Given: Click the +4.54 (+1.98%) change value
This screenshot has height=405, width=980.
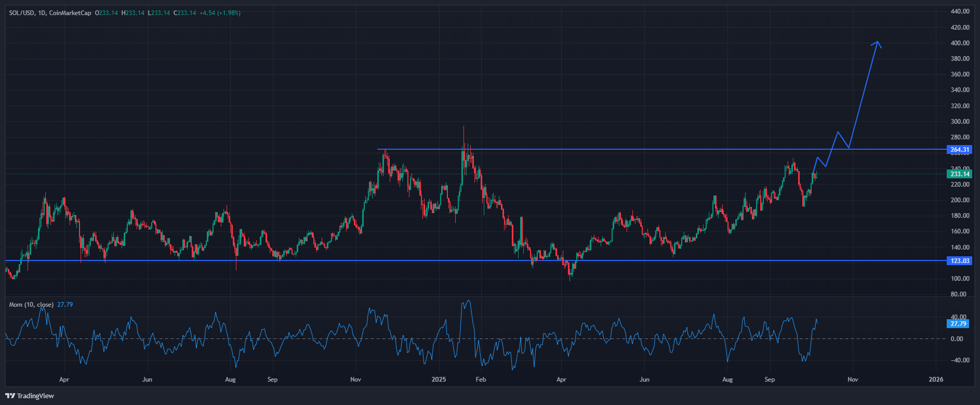Looking at the screenshot, I should click(x=220, y=13).
